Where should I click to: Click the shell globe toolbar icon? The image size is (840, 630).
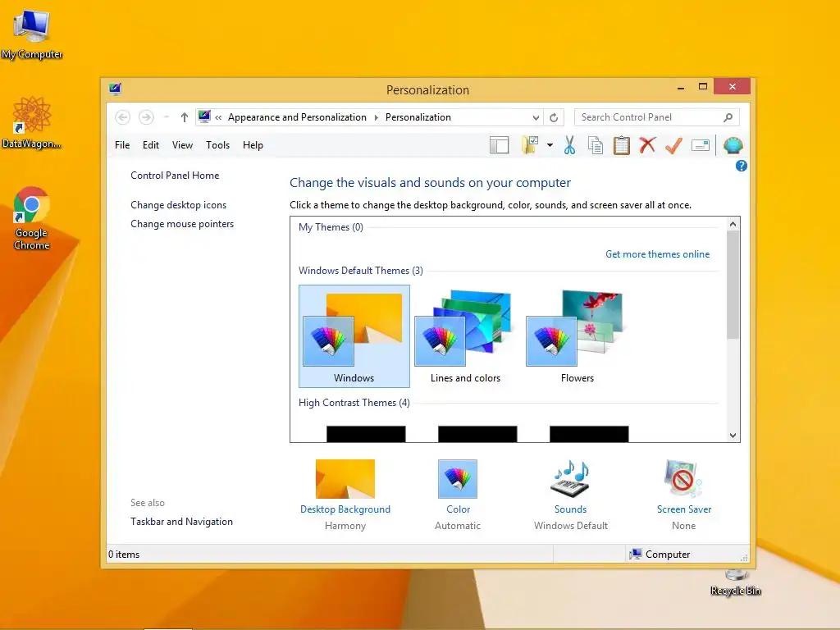(x=733, y=145)
